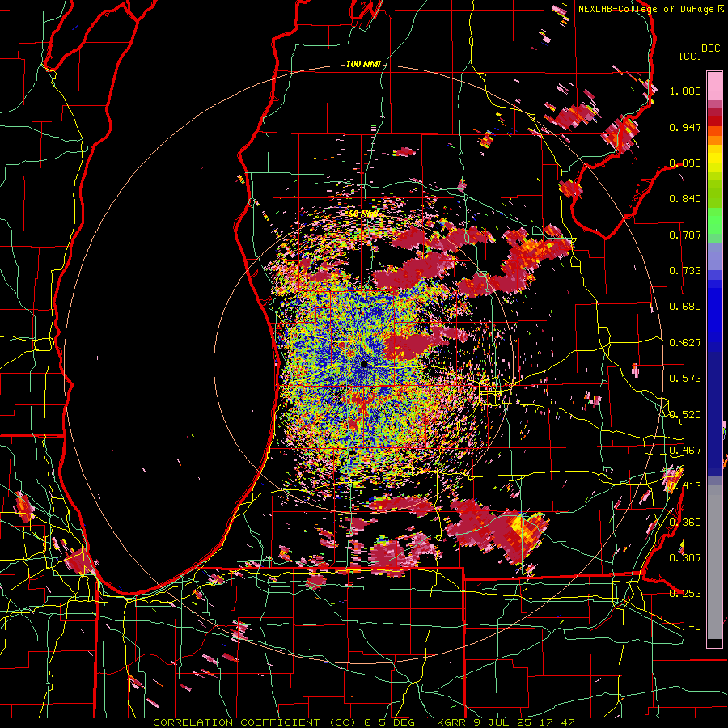Image resolution: width=728 pixels, height=728 pixels.
Task: Pick the light pink segment of color bar
Action: [x=714, y=86]
